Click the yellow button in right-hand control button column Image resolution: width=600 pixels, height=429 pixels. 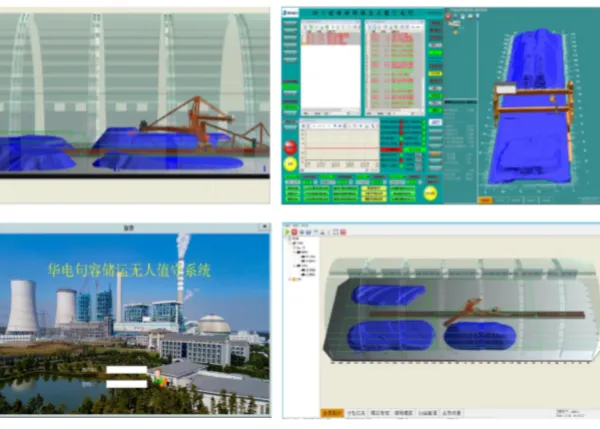coord(435,73)
